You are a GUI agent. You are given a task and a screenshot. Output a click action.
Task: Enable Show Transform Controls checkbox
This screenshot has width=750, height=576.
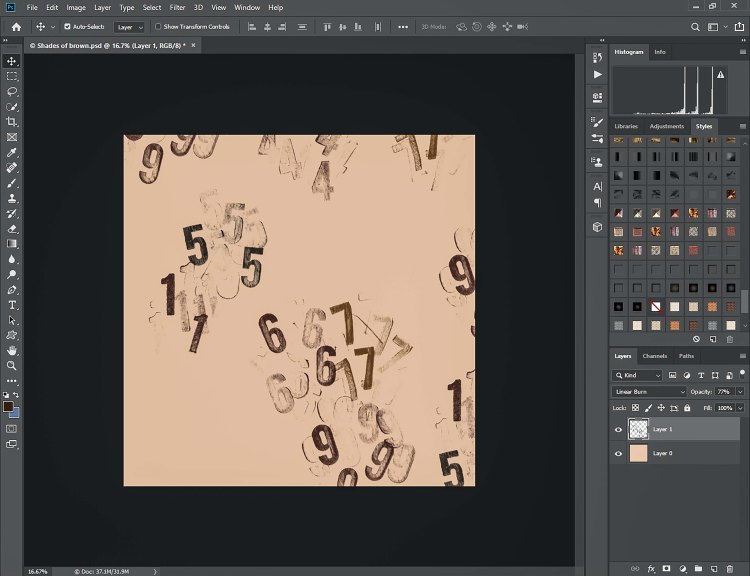click(x=158, y=27)
